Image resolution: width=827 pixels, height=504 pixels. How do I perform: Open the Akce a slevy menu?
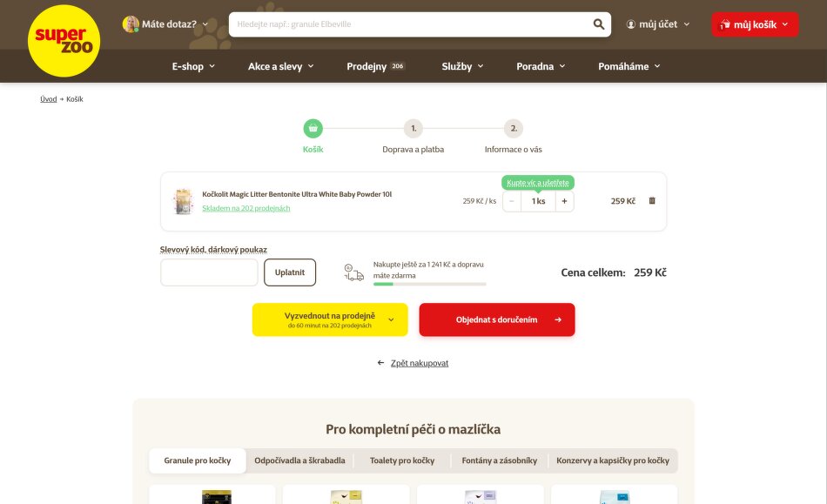point(280,66)
